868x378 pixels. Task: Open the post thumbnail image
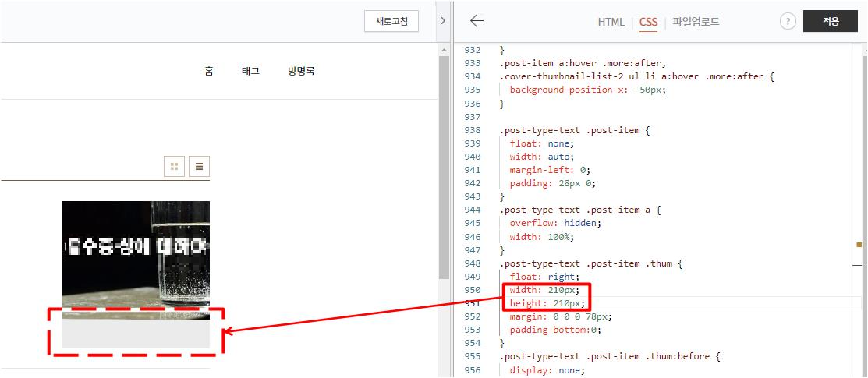[136, 260]
